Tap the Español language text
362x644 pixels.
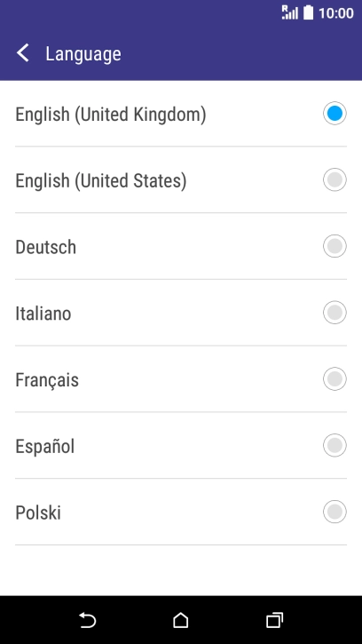click(44, 447)
